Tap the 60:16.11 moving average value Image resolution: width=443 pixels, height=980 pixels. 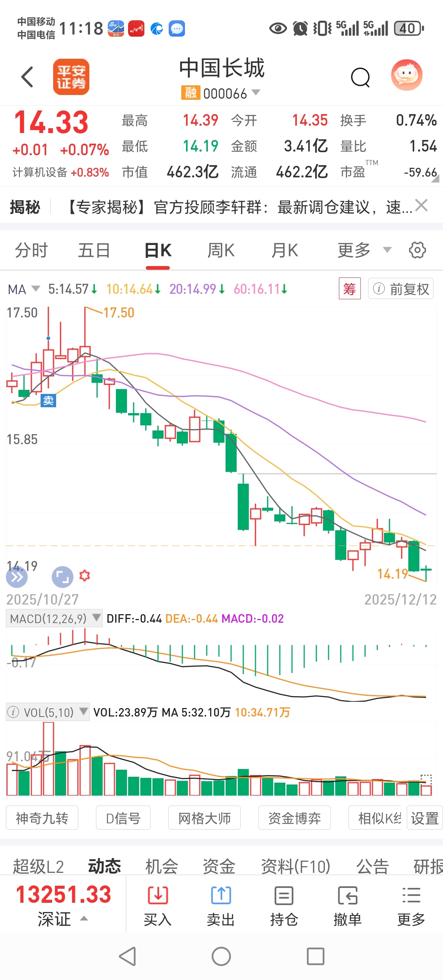[260, 289]
